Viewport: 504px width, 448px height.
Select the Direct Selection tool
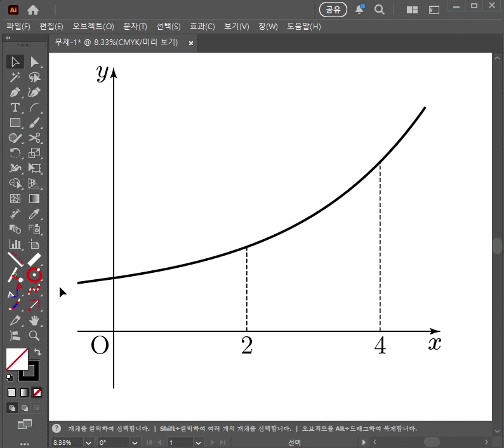tap(34, 62)
